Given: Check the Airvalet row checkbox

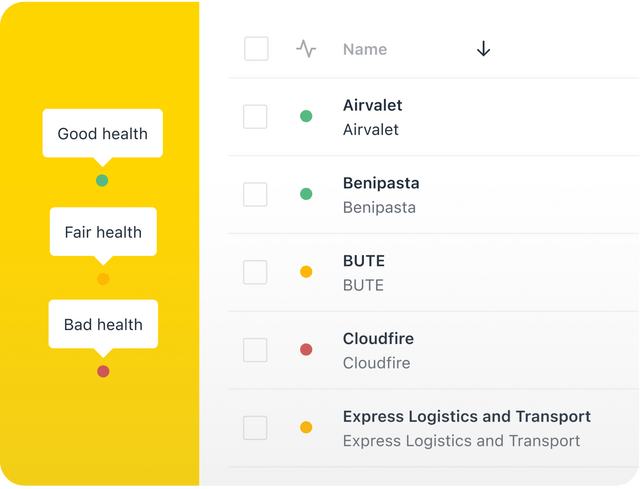Looking at the screenshot, I should point(255,117).
